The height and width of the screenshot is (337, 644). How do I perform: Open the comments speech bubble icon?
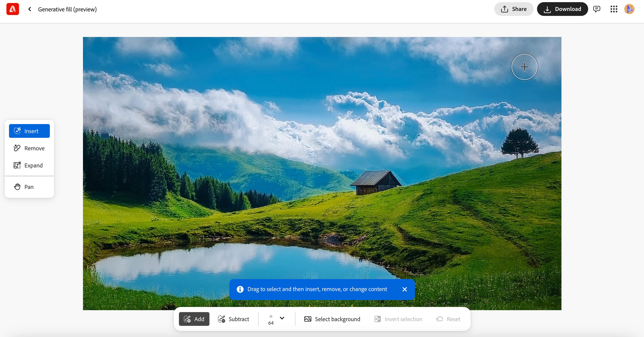[597, 9]
